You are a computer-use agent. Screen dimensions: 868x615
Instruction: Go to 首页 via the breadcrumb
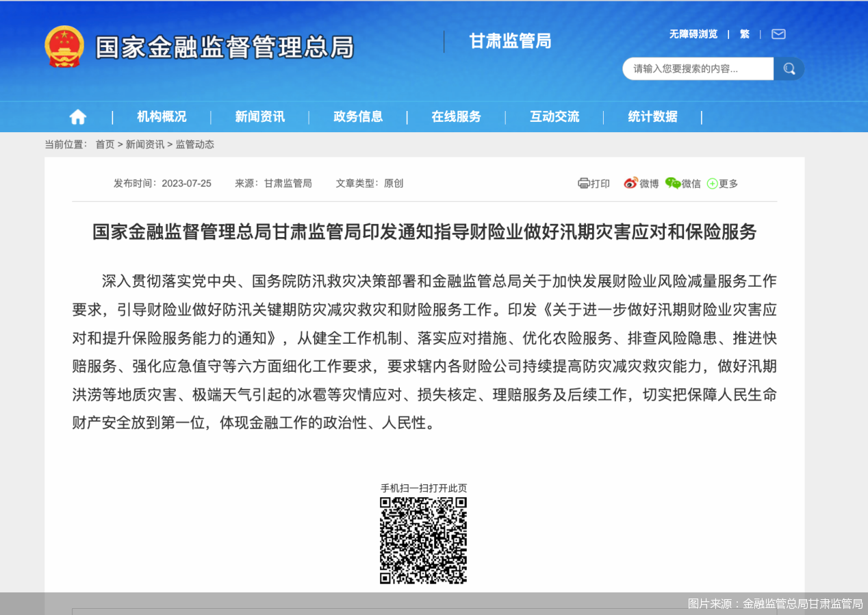pyautogui.click(x=105, y=145)
